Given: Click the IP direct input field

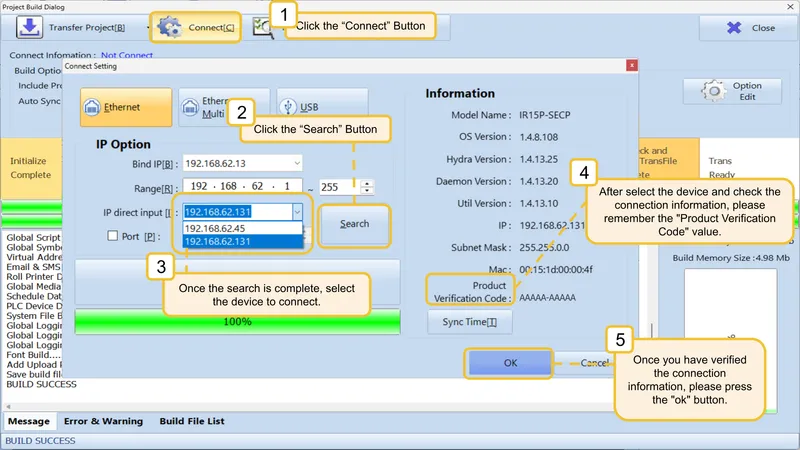Looking at the screenshot, I should point(237,212).
